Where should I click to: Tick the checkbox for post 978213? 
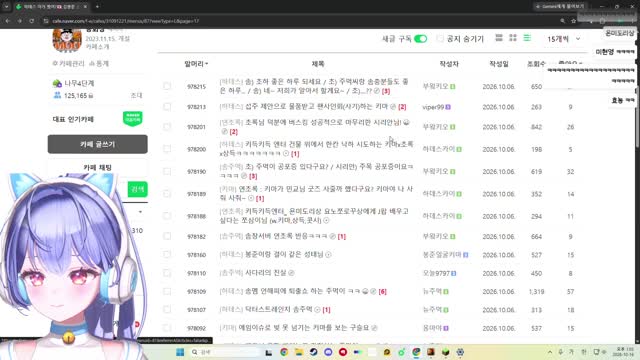pyautogui.click(x=167, y=107)
